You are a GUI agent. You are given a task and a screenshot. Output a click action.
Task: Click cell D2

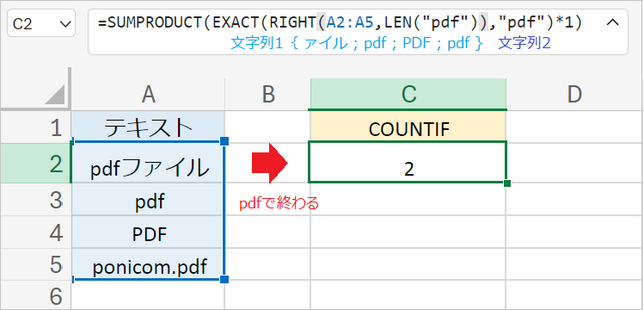tap(574, 164)
